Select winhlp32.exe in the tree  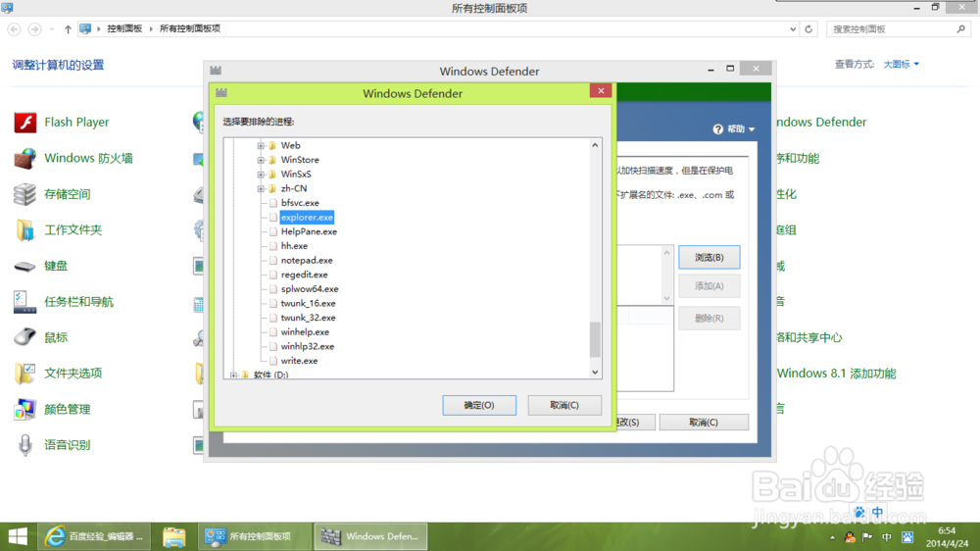[308, 346]
